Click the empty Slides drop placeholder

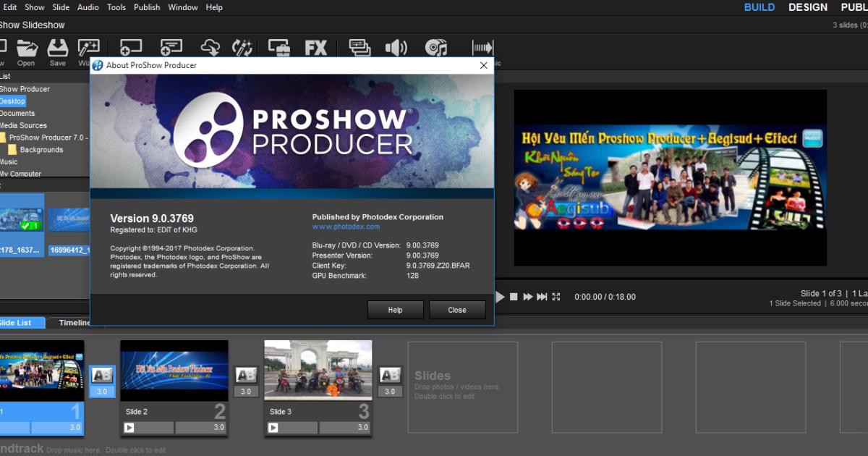coord(461,387)
